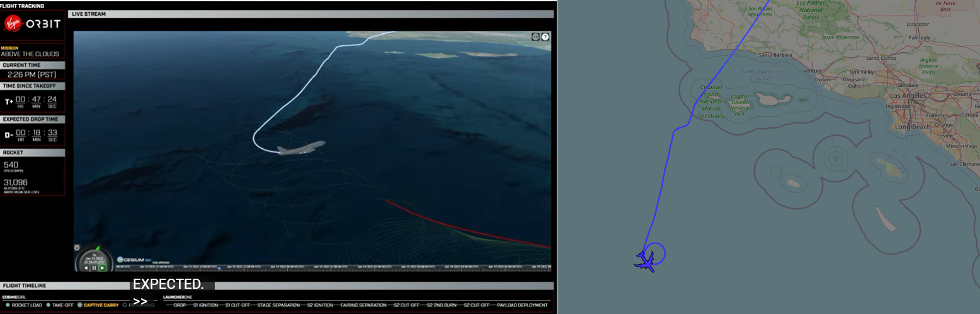Select the Take-Off timeline stage
Viewport: 980px width, 314px height.
(x=63, y=305)
